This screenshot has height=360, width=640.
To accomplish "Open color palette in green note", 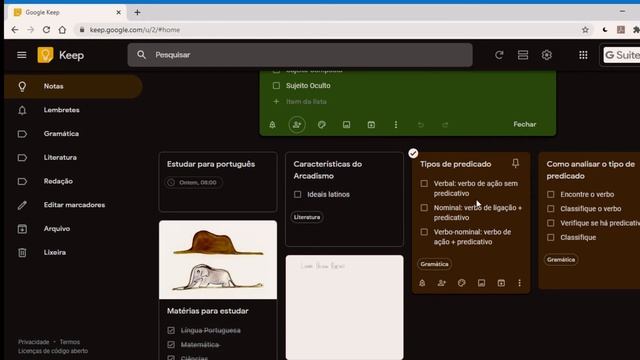I will (322, 124).
